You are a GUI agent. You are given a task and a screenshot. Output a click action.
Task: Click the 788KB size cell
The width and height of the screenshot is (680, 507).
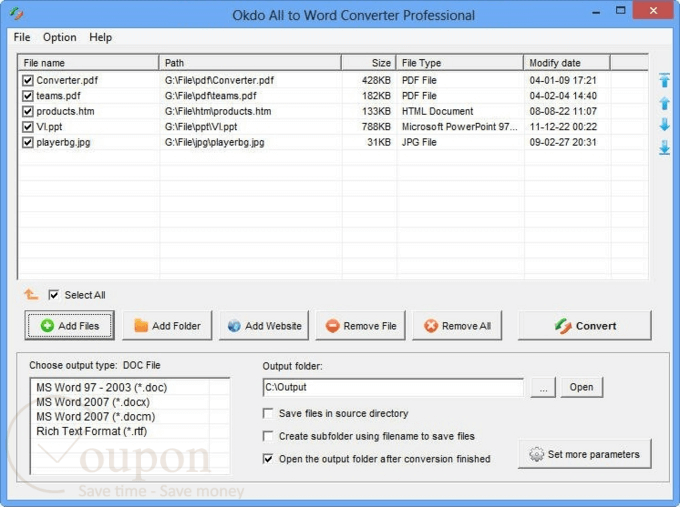(376, 127)
